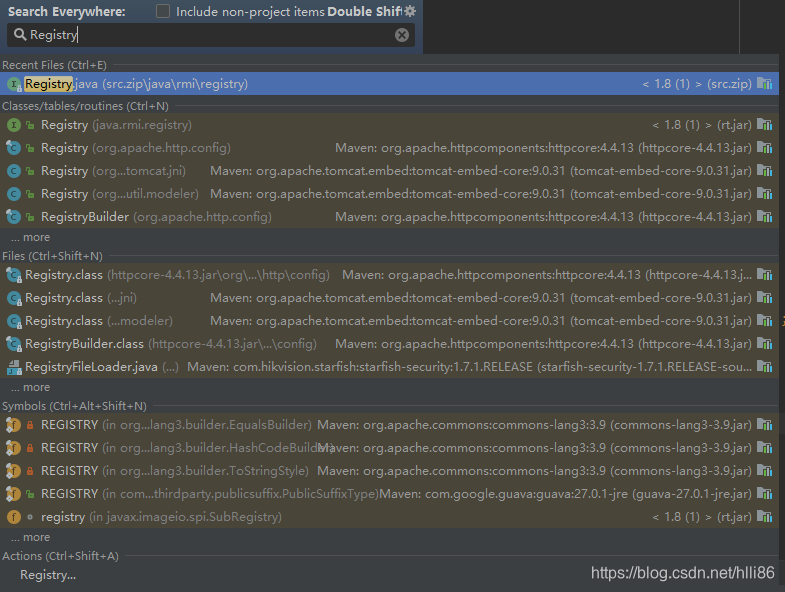Open REGISTRY symbol in HashCodeBuilder
This screenshot has height=592, width=785.
(x=389, y=448)
